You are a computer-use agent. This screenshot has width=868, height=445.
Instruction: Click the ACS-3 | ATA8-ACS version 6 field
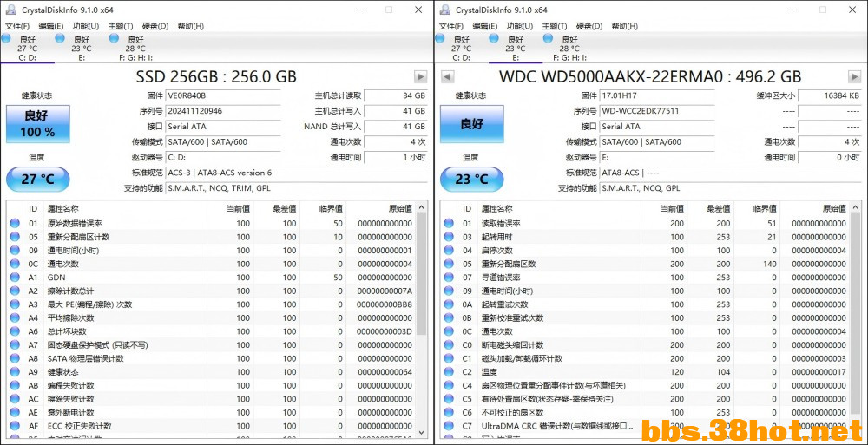click(297, 173)
